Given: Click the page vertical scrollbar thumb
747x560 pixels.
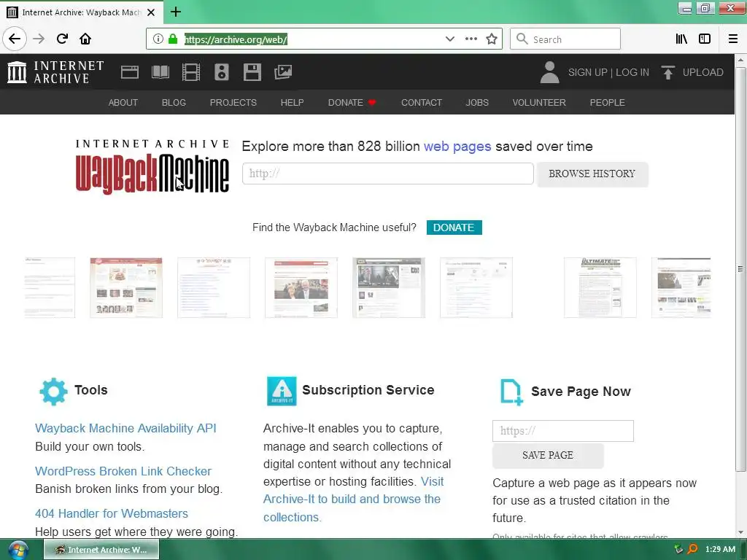Looking at the screenshot, I should (x=740, y=269).
